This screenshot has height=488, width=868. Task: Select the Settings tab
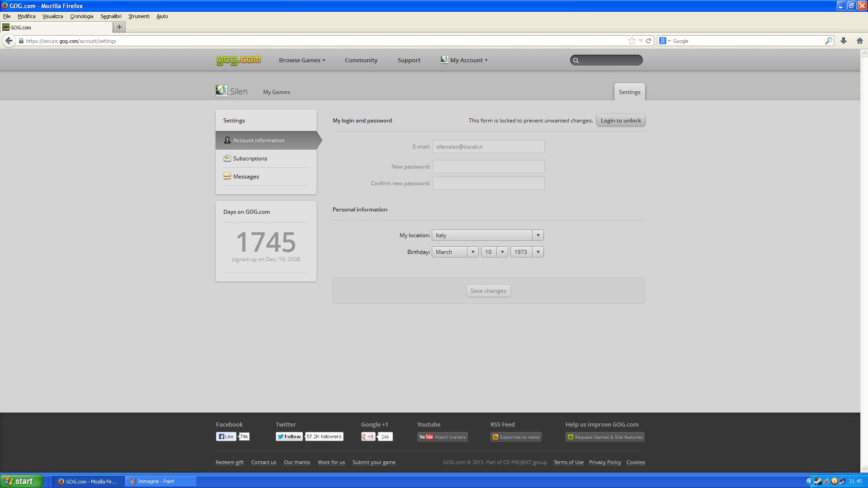pyautogui.click(x=629, y=92)
